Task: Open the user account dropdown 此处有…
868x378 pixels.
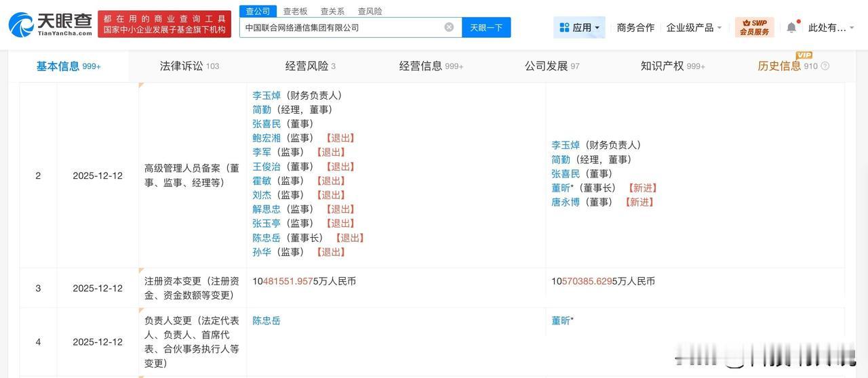Action: pos(831,27)
